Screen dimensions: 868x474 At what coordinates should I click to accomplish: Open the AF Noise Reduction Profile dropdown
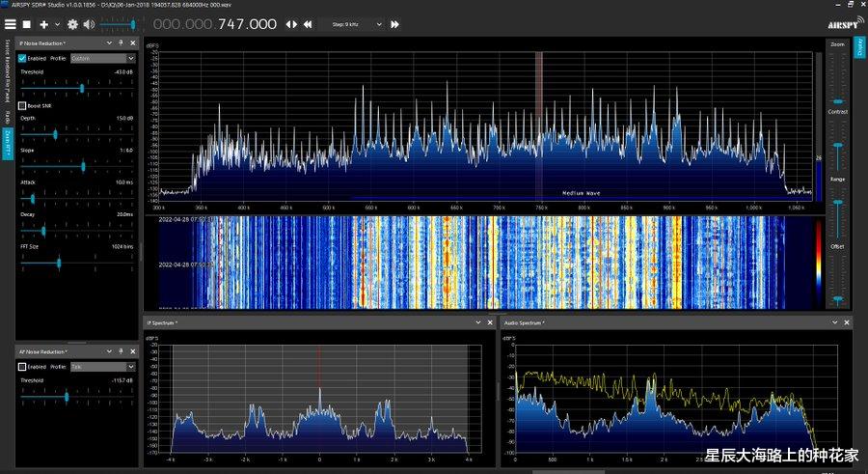[x=103, y=367]
